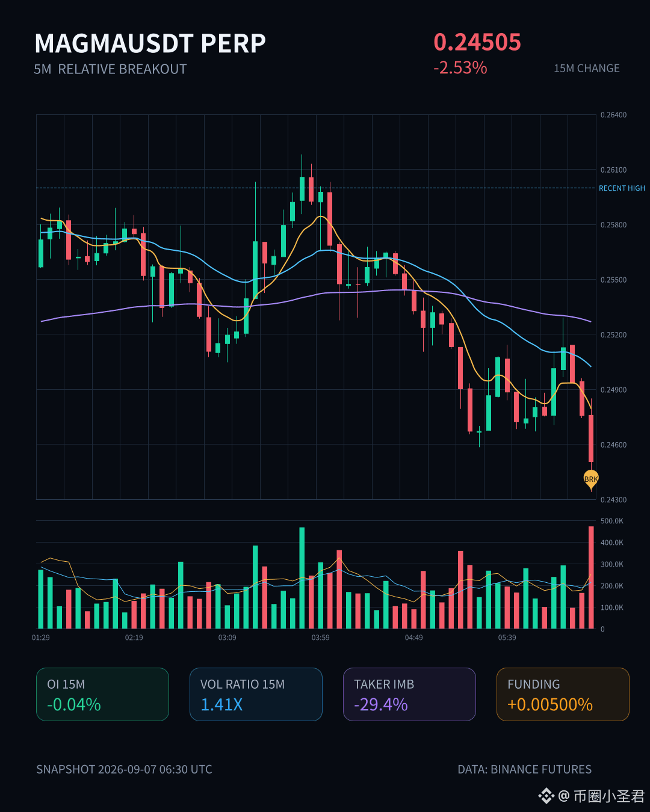This screenshot has height=812, width=650.
Task: Click the 15M CHANGE label
Action: pos(587,69)
